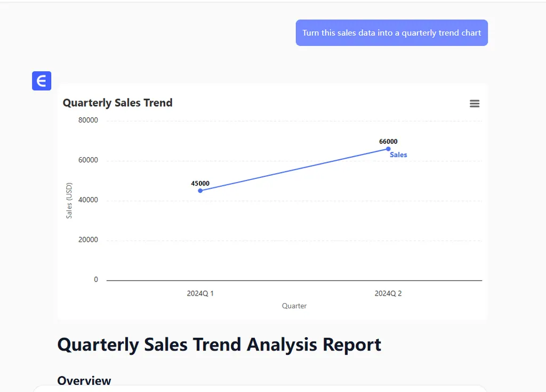Click the Sales (USD) y-axis title
Viewport: 546px width, 392px height.
click(x=69, y=201)
